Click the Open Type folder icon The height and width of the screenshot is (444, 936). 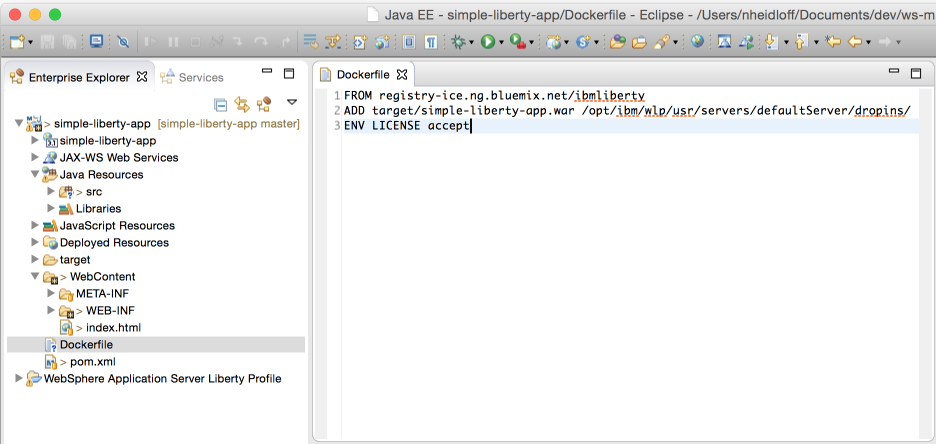coord(617,42)
